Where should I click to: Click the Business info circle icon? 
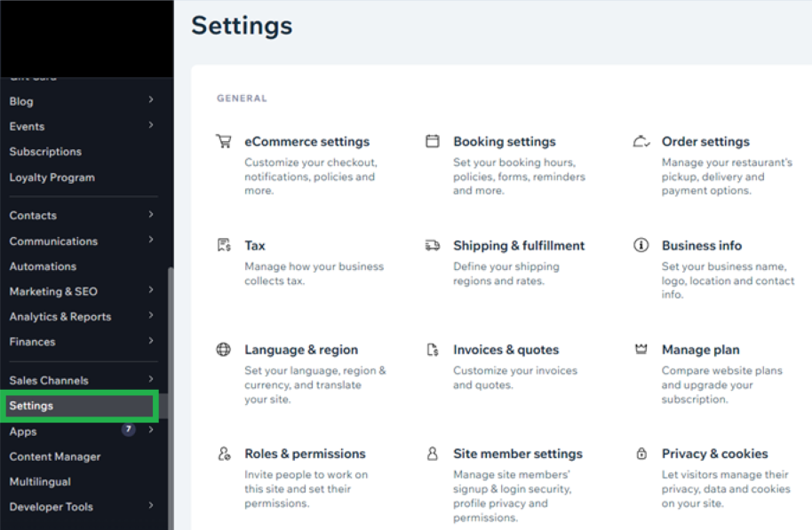(x=641, y=246)
